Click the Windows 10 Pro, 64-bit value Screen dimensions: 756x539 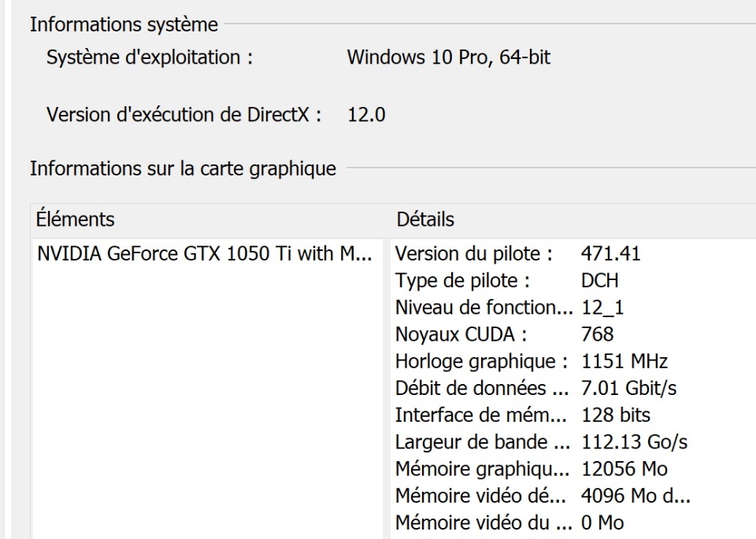pos(448,57)
